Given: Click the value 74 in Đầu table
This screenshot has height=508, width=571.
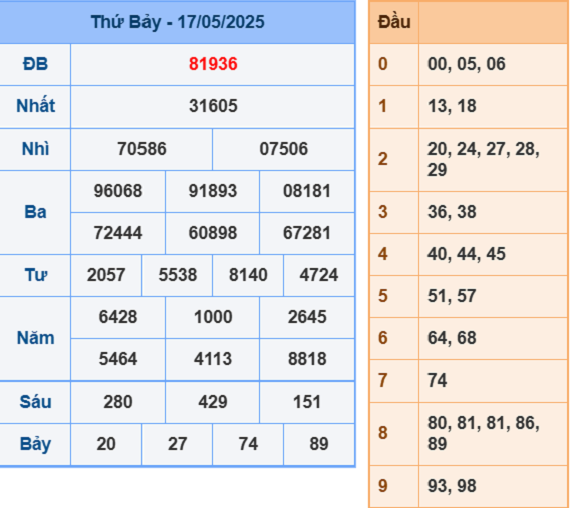Looking at the screenshot, I should (437, 381).
